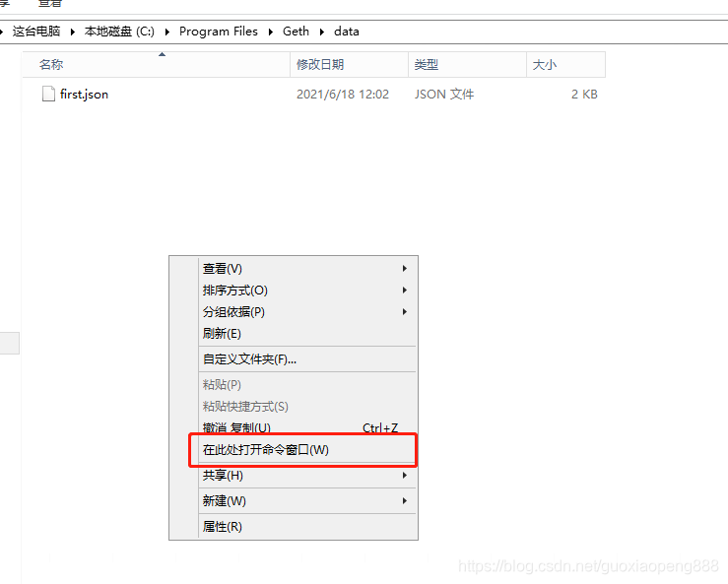Click the JSON 文件 type cell
728x584 pixels.
pos(444,95)
